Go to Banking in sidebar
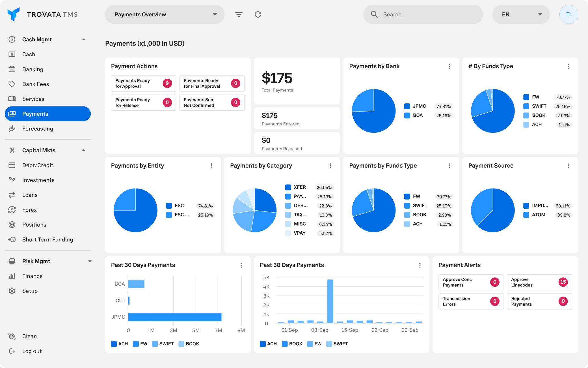Viewport: 588px width, 368px height. 33,69
